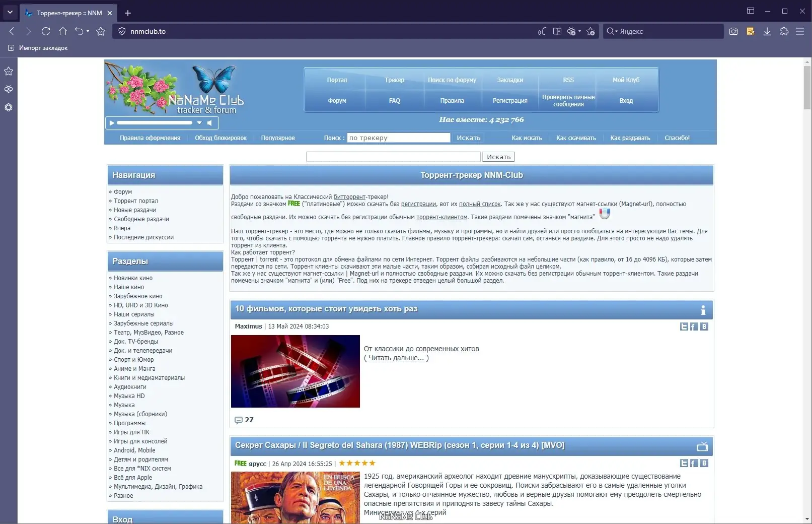Image resolution: width=812 pixels, height=524 pixels.
Task: Go back using the browser back arrow
Action: pyautogui.click(x=12, y=31)
